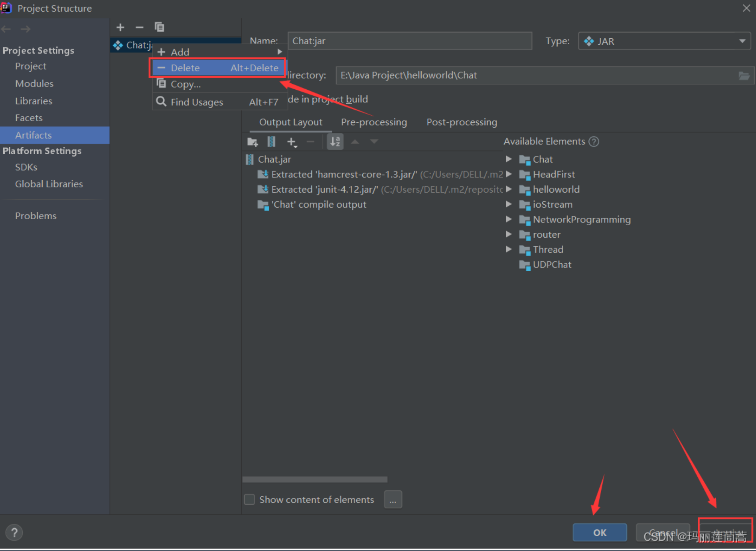756x551 pixels.
Task: Copy artifact using toolbar copy icon
Action: [159, 27]
